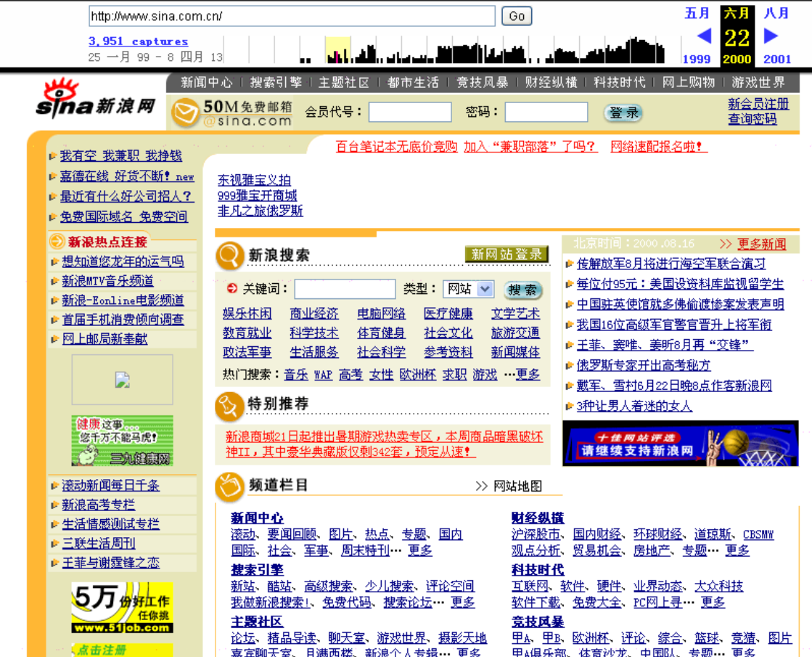Open 财经纵横 in top navigation

tap(551, 82)
